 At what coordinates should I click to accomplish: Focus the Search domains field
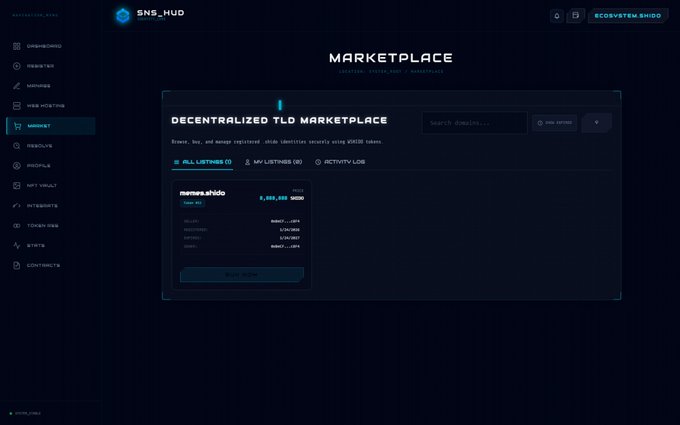click(474, 123)
